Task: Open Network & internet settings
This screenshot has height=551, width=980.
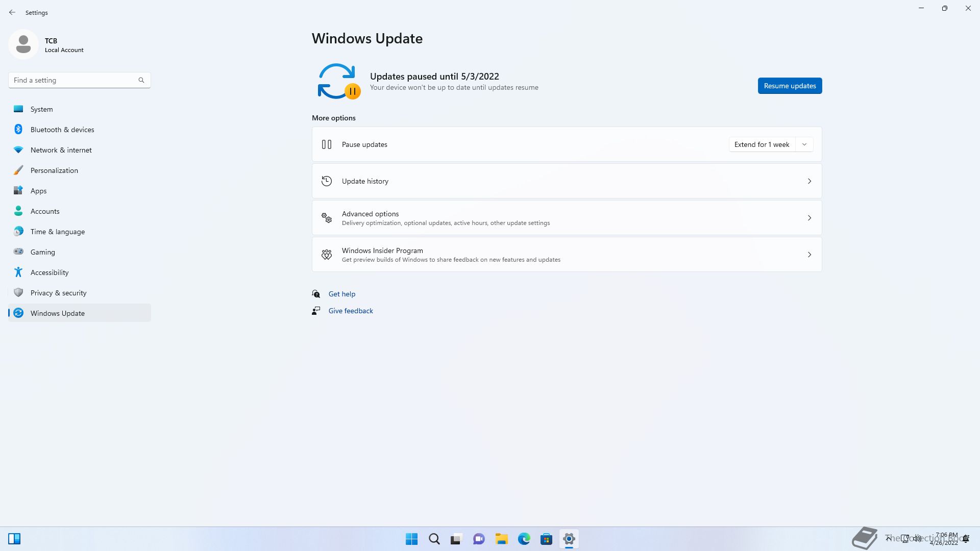Action: point(80,150)
